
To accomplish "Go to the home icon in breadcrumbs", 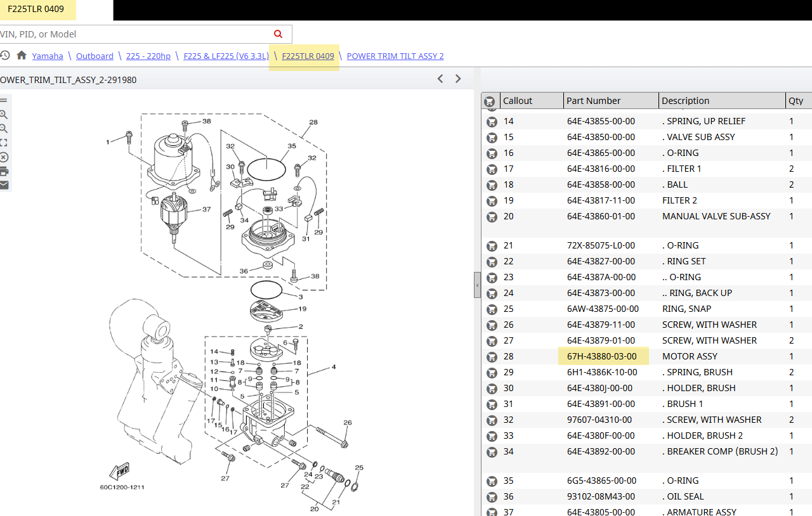I will 22,56.
